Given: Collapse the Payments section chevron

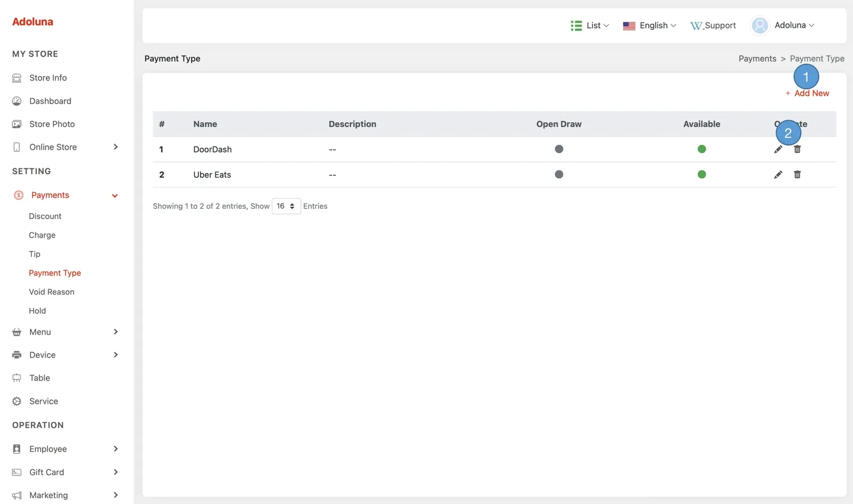Looking at the screenshot, I should pyautogui.click(x=115, y=196).
